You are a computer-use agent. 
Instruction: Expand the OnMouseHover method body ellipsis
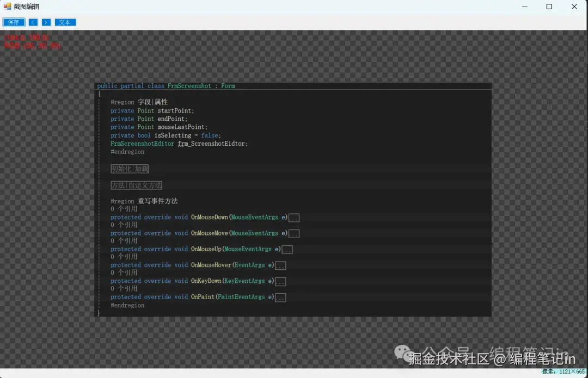[280, 265]
